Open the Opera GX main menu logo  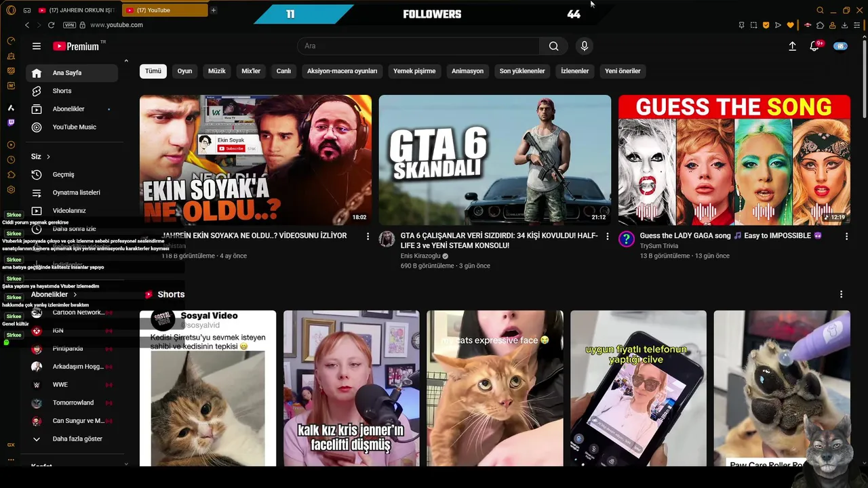coord(10,10)
